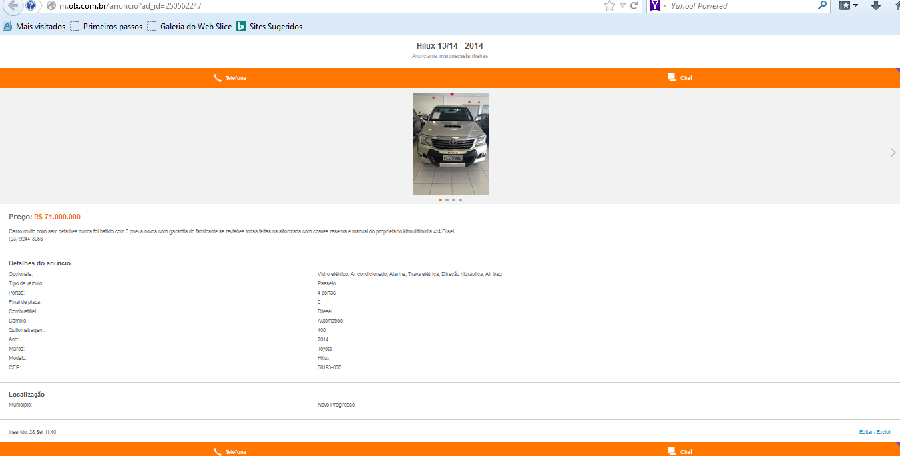Click the Novo Progresso municipality value
Viewport: 900px width, 456px height.
pyautogui.click(x=336, y=405)
